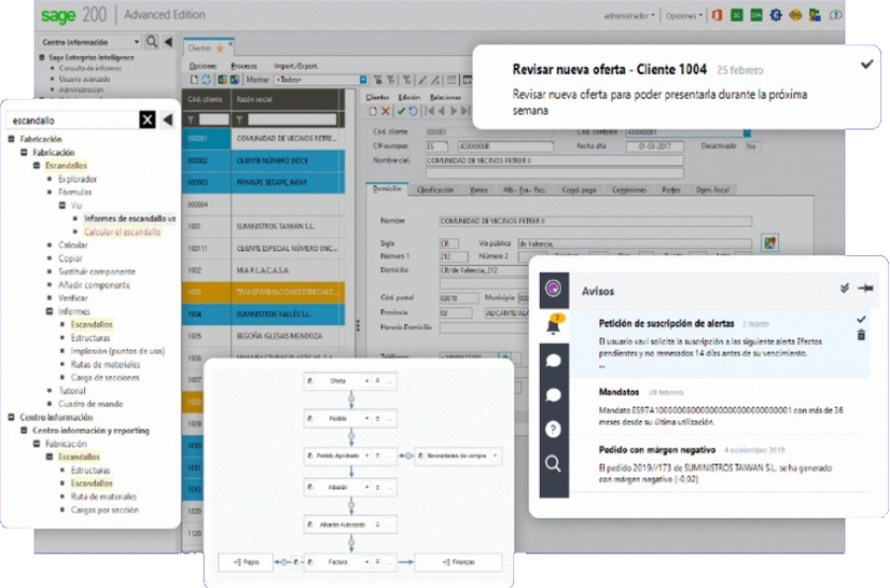Confirm record with the green check icon
The height and width of the screenshot is (588, 890).
coord(400,113)
